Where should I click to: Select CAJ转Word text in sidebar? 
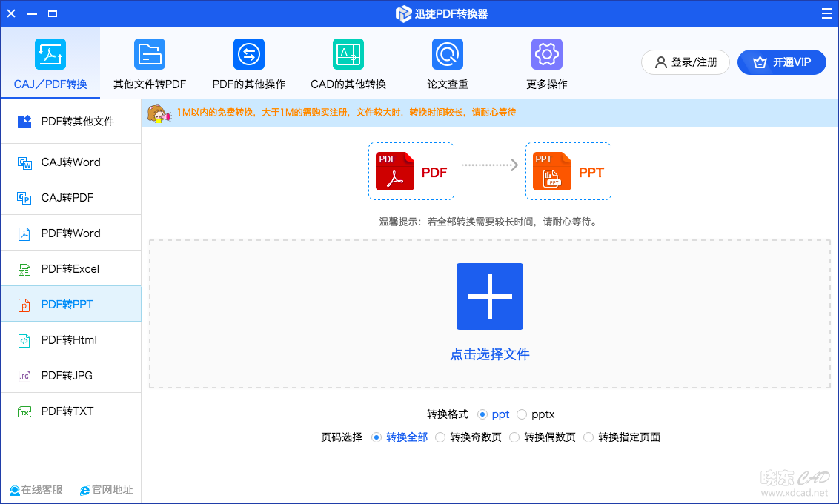pos(71,162)
